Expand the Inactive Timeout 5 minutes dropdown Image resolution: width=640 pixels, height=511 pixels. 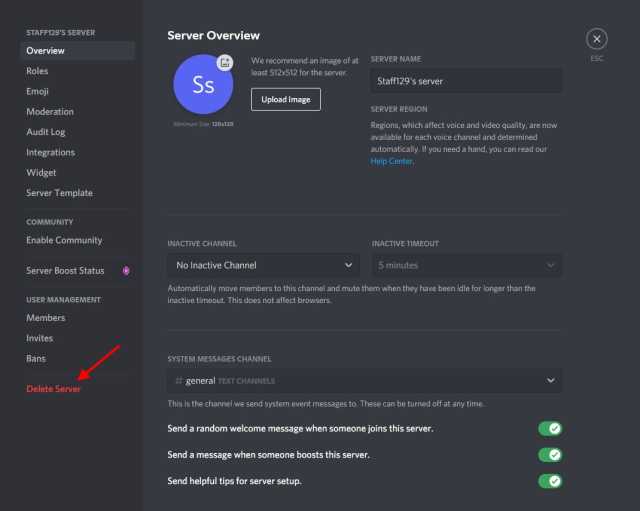tap(467, 265)
